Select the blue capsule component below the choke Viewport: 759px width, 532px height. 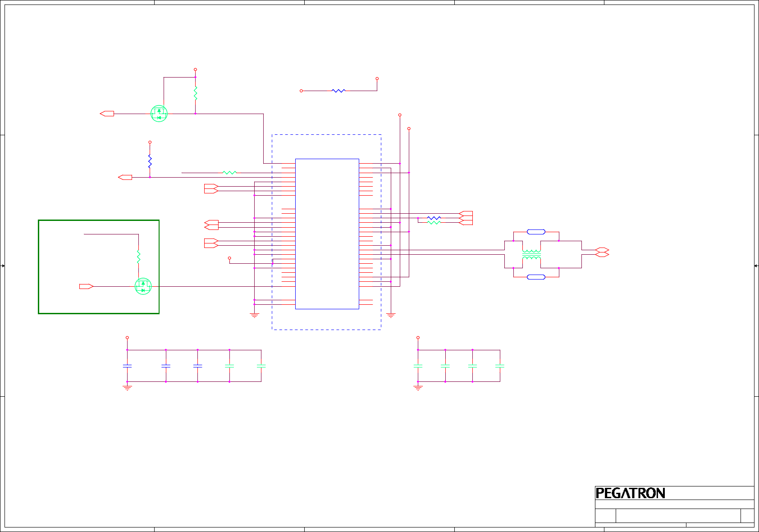tap(536, 277)
